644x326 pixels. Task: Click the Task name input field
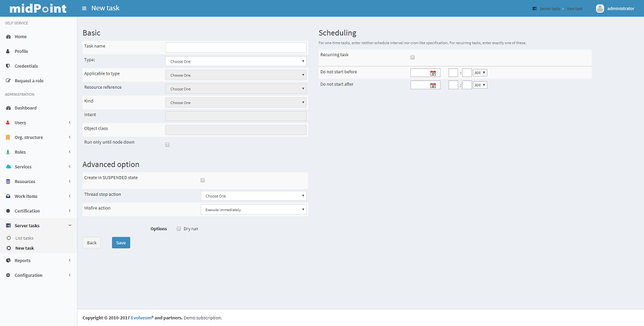[236, 48]
